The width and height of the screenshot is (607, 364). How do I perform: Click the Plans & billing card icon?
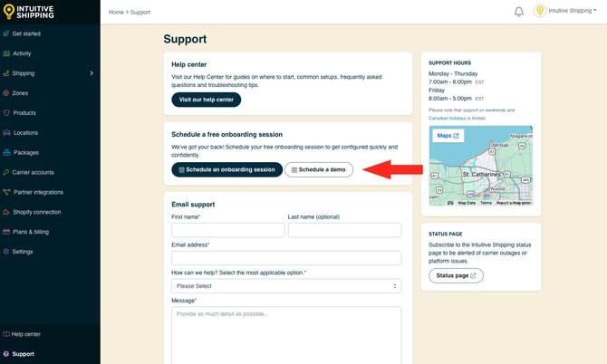[6, 232]
